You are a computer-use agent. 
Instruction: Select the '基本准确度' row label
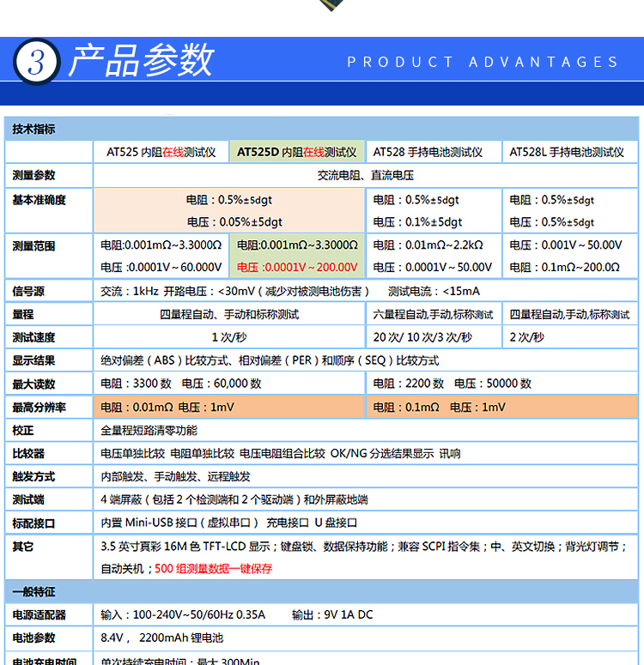pos(39,200)
